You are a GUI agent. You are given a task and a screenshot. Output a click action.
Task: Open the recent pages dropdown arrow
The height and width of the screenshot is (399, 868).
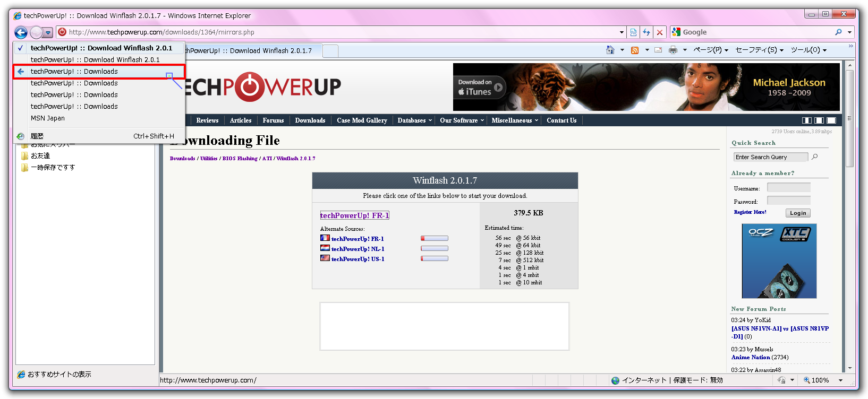coord(48,33)
